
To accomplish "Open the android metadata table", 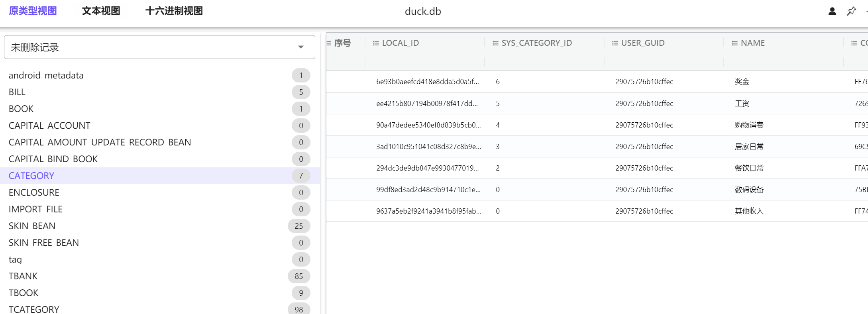I will click(x=46, y=75).
